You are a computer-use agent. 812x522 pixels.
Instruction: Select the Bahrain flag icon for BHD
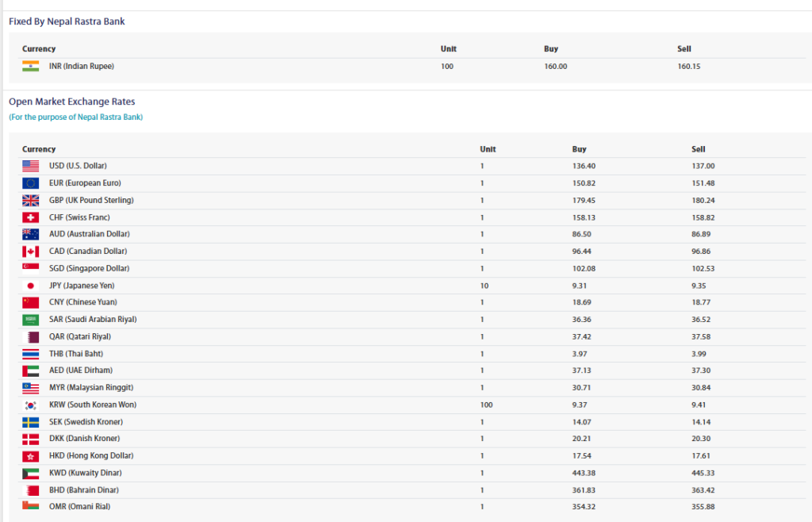(x=31, y=490)
